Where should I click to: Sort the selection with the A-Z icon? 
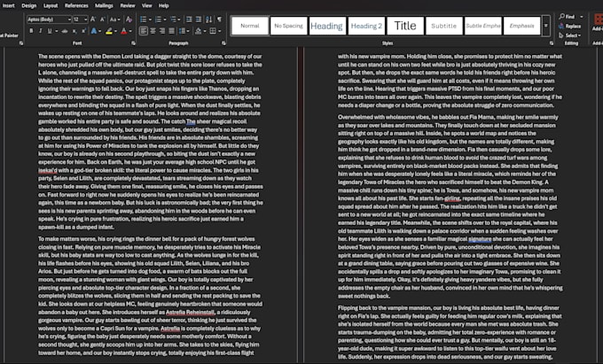click(x=208, y=19)
